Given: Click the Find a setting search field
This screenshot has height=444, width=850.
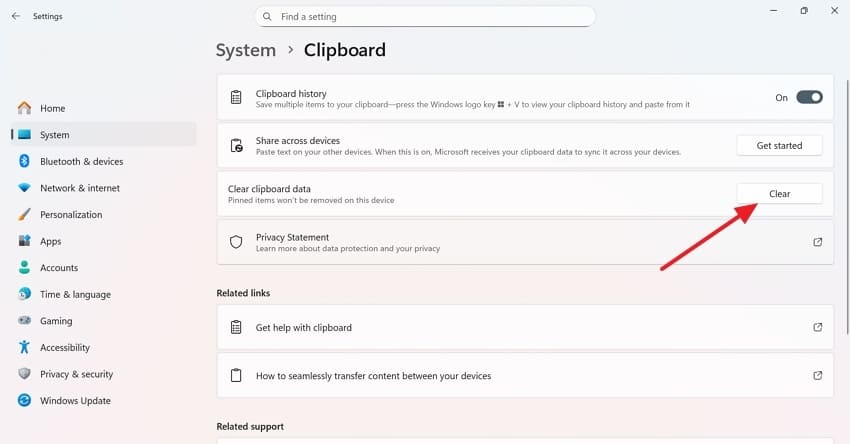Looking at the screenshot, I should (x=425, y=17).
